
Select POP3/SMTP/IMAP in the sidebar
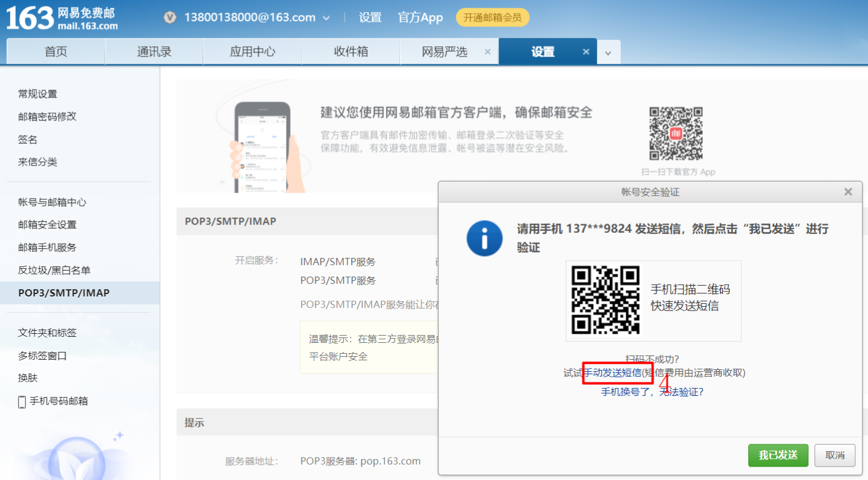[79, 293]
